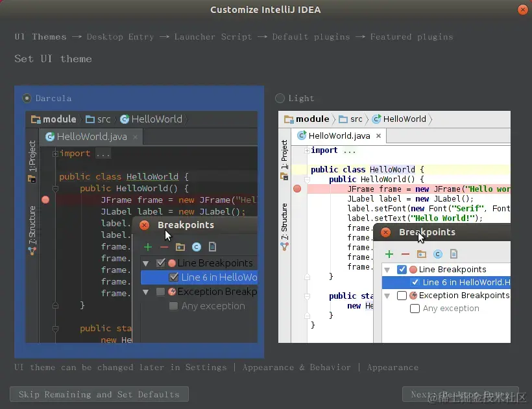Viewport: 532px width, 409px height.
Task: Click HelloWorld class icon in Darcula breadcrumb
Action: pyautogui.click(x=125, y=119)
